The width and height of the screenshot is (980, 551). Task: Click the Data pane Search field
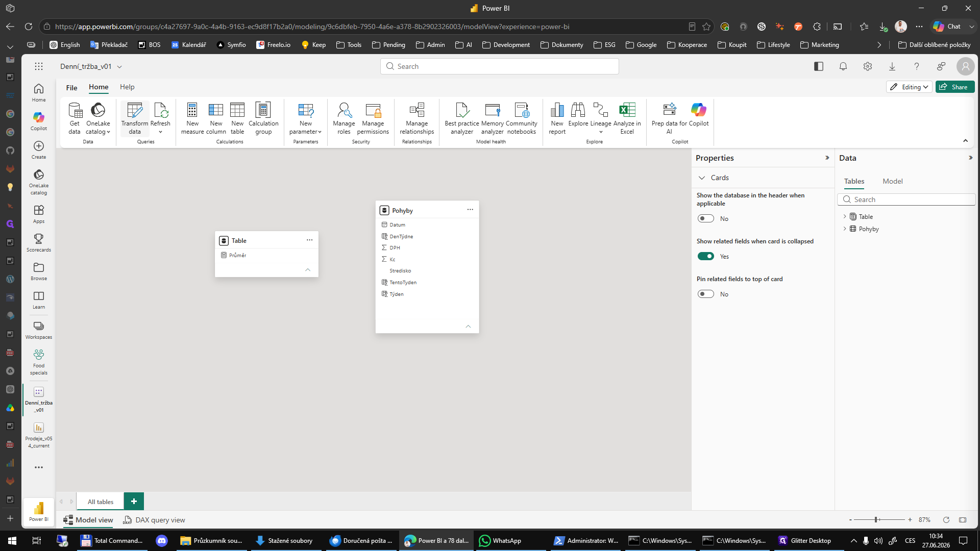coord(906,199)
